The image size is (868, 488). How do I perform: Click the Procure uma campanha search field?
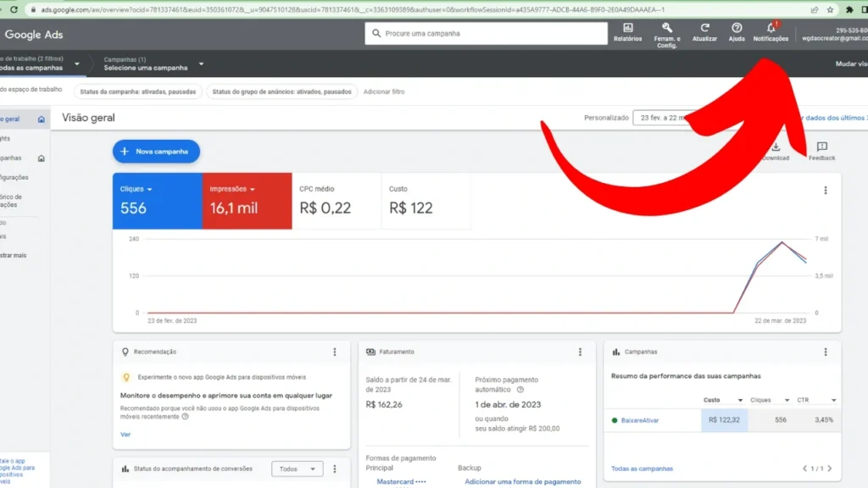point(487,33)
